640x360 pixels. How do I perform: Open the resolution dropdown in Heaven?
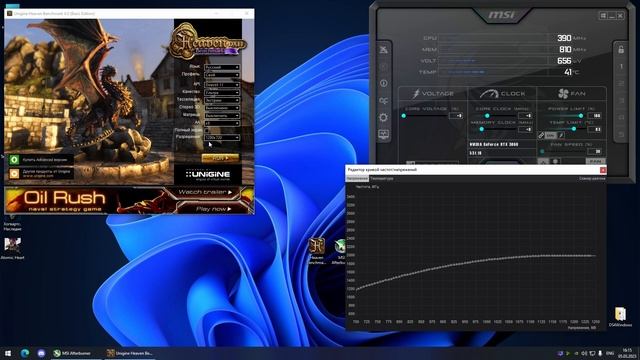point(222,138)
